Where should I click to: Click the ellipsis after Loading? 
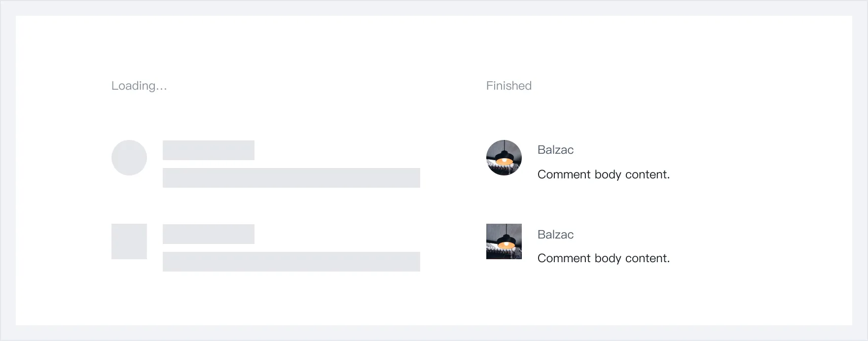[x=162, y=88]
